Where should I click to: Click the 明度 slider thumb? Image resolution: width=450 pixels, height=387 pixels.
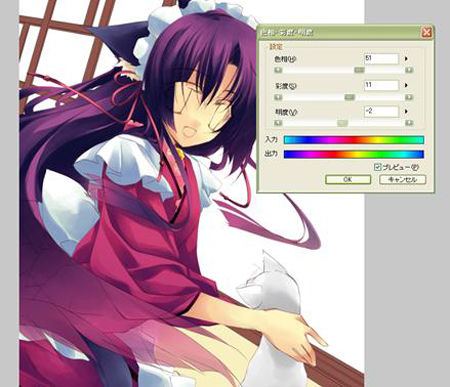pyautogui.click(x=342, y=123)
